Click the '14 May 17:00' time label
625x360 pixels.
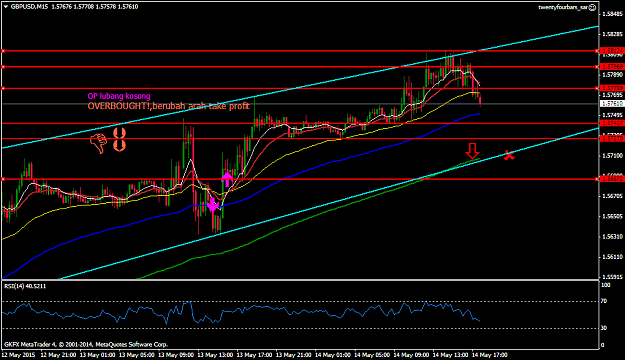[490, 354]
